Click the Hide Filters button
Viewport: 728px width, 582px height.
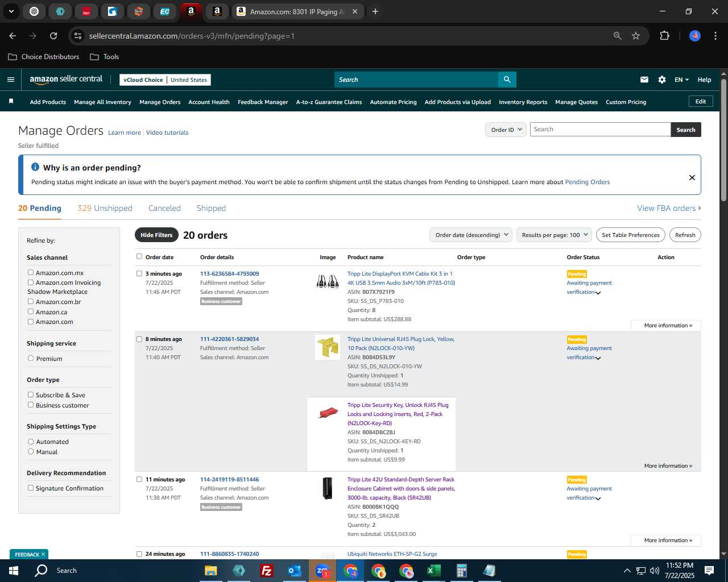[156, 235]
